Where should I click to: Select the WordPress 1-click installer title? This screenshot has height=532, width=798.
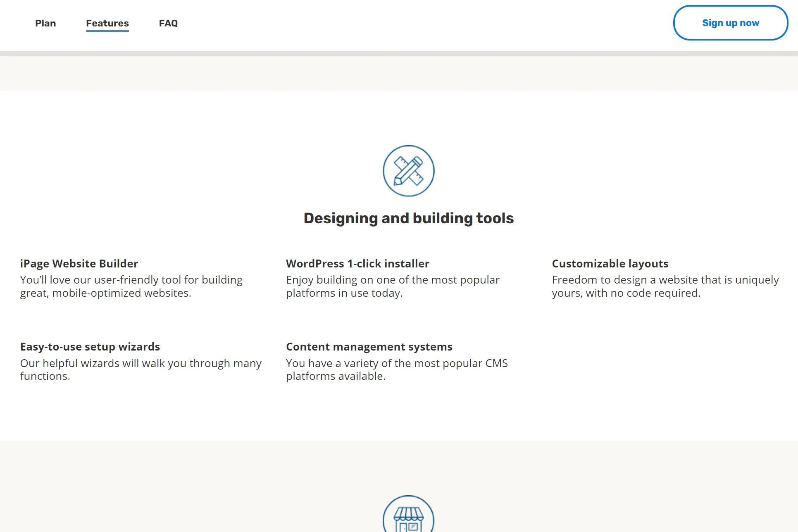pyautogui.click(x=357, y=264)
